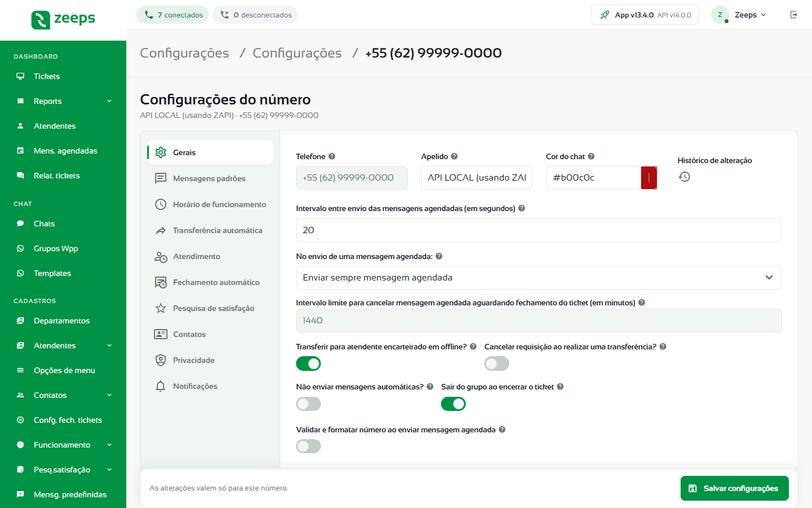Click help icon beside Validar e formatar número
This screenshot has height=508, width=812.
pos(502,430)
